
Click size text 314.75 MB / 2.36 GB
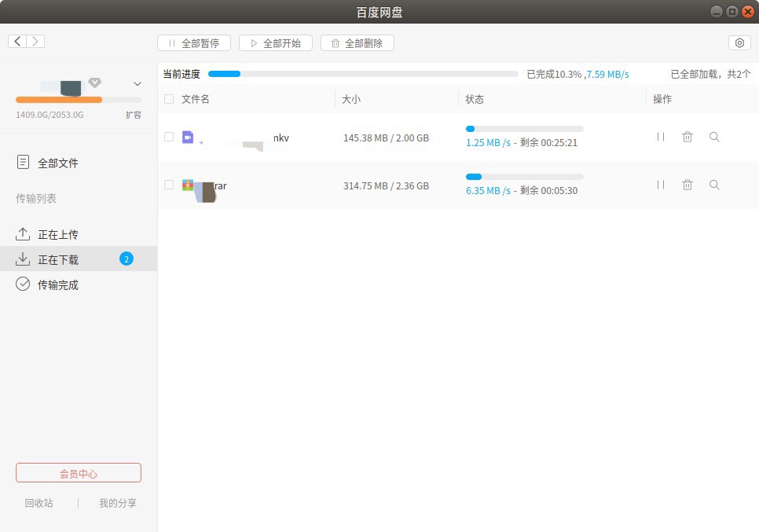coord(387,186)
